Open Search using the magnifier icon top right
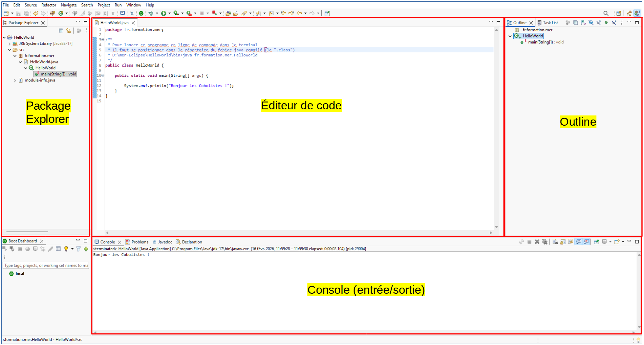Image resolution: width=644 pixels, height=345 pixels. pos(606,13)
